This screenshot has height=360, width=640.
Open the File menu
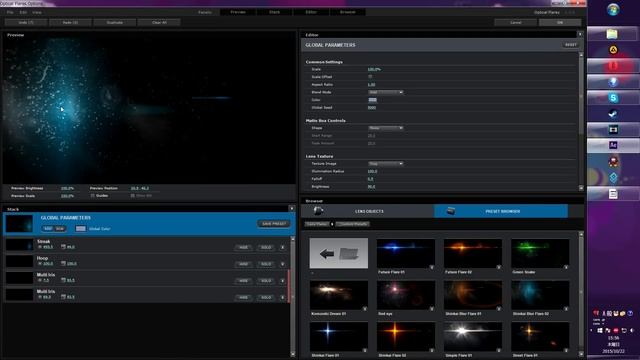pos(10,12)
